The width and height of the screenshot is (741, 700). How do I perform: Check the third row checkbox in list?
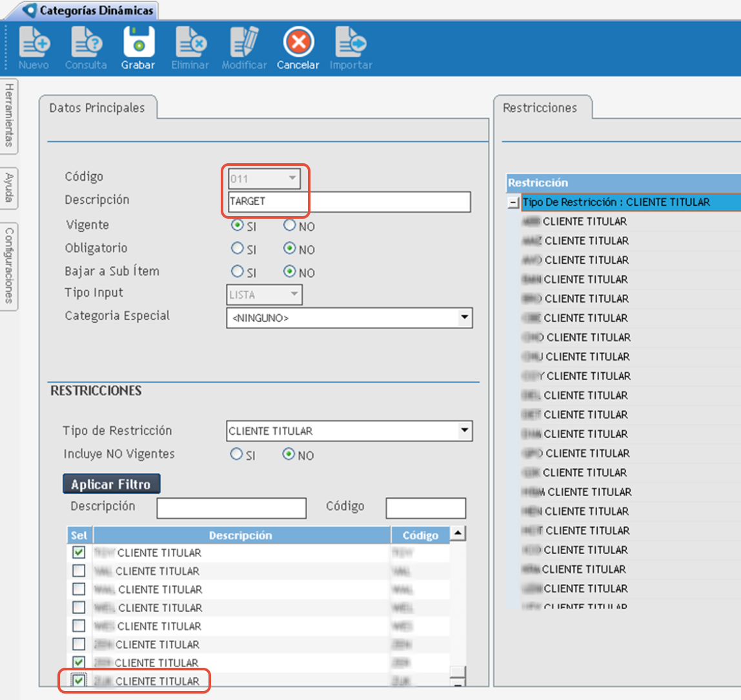79,589
